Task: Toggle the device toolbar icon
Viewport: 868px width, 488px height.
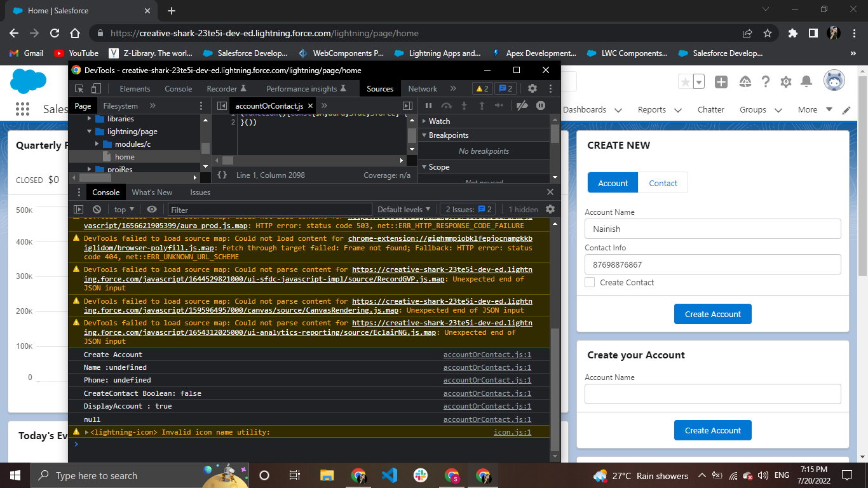Action: click(96, 89)
